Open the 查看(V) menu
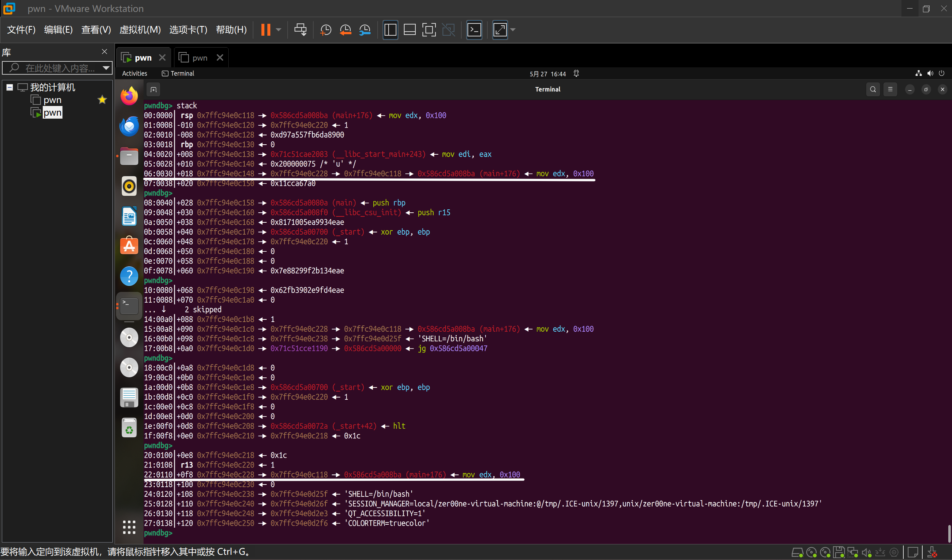 click(96, 29)
